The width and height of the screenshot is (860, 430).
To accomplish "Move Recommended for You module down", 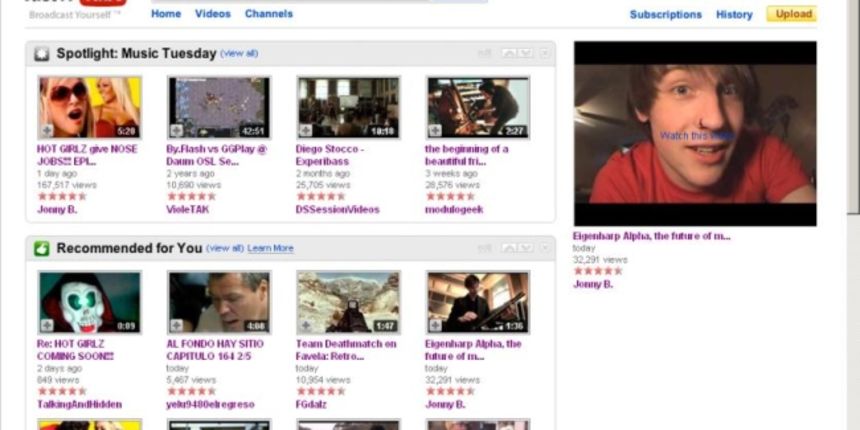I will 525,248.
